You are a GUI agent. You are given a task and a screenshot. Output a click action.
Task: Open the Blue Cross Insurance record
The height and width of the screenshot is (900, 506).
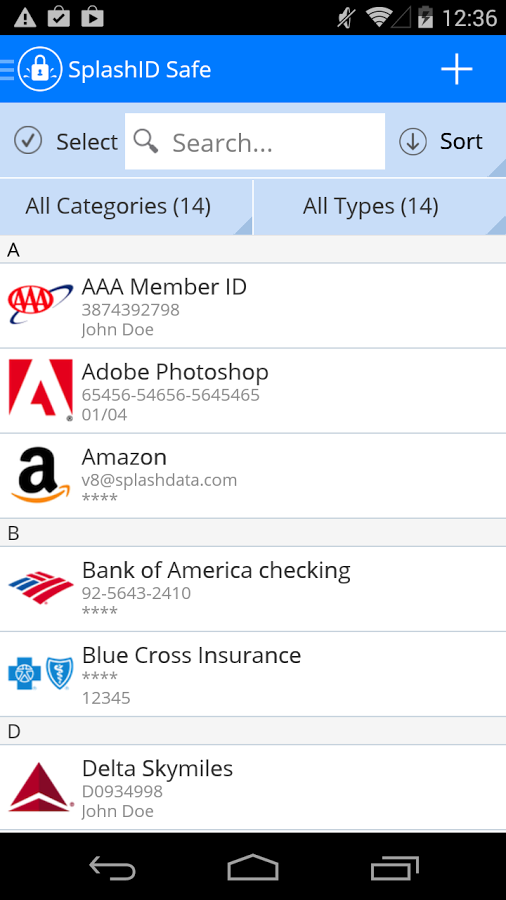(253, 674)
